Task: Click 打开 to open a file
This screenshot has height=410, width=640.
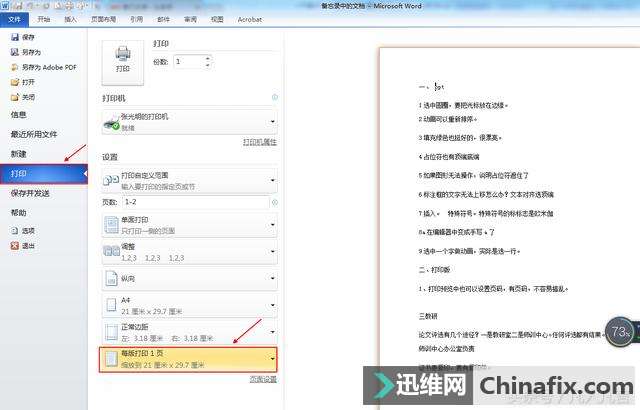Action: (x=23, y=82)
